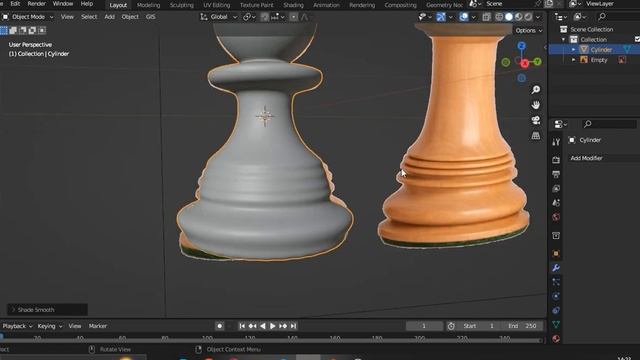
Task: Collapse the Collection tree row
Action: [564, 40]
